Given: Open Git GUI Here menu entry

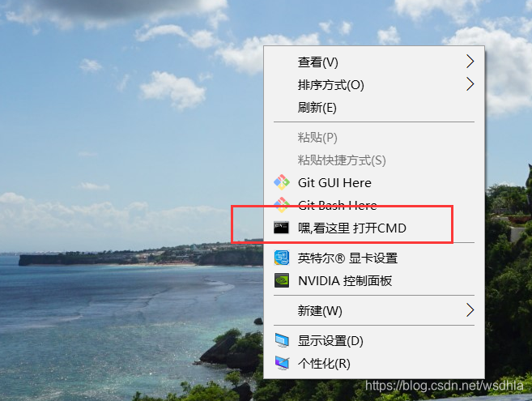Looking at the screenshot, I should (x=374, y=182).
